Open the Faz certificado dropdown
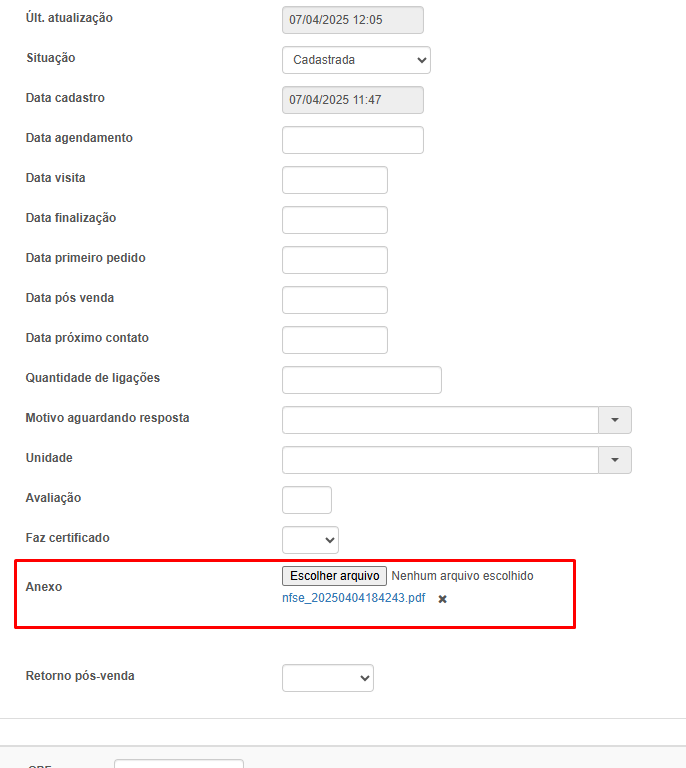The image size is (686, 768). click(310, 540)
